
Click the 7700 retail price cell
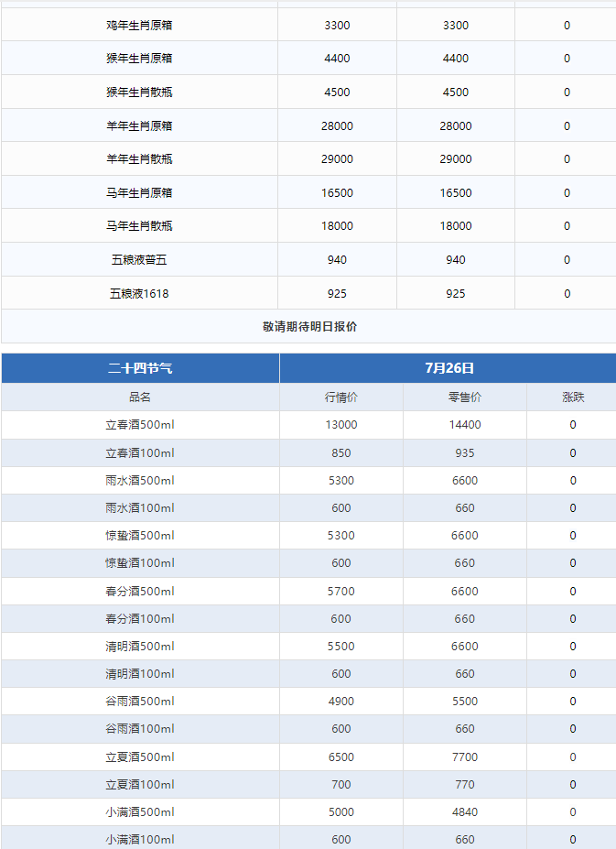coord(464,756)
